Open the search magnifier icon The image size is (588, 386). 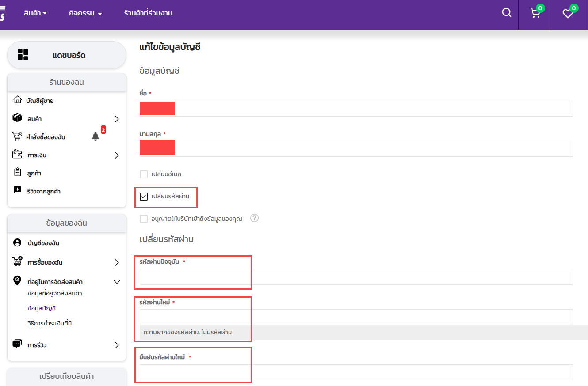coord(506,13)
